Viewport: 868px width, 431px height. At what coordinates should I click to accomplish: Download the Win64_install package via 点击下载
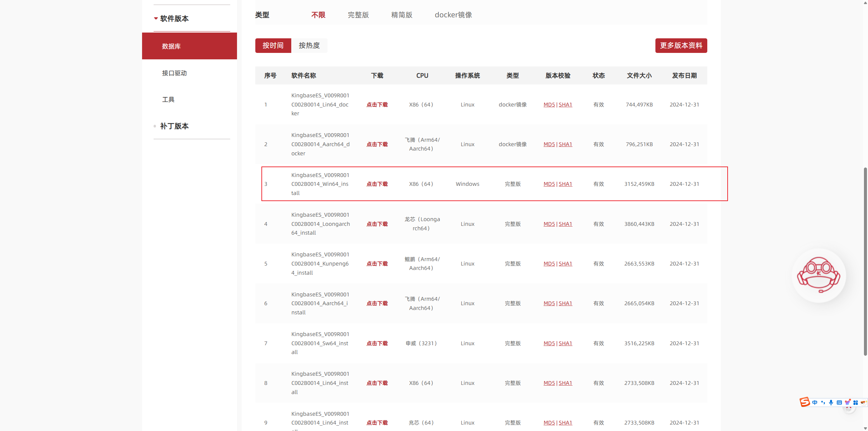pos(377,184)
